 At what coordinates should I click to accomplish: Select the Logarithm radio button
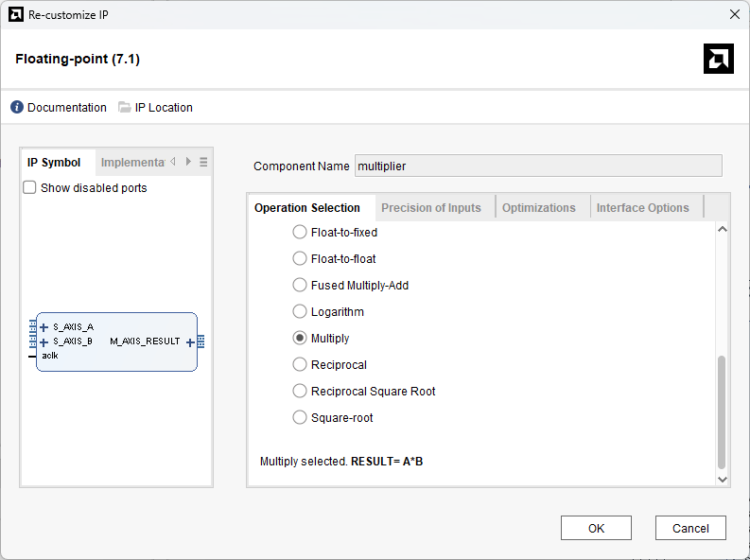click(300, 312)
